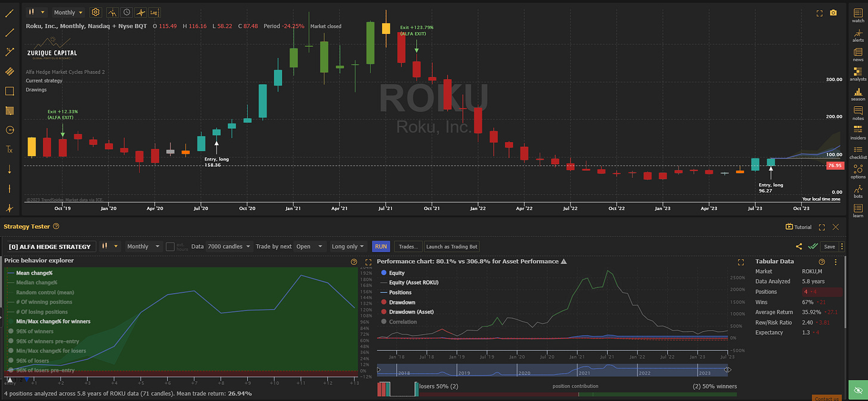
Task: Open the news sidebar panel
Action: [x=858, y=54]
